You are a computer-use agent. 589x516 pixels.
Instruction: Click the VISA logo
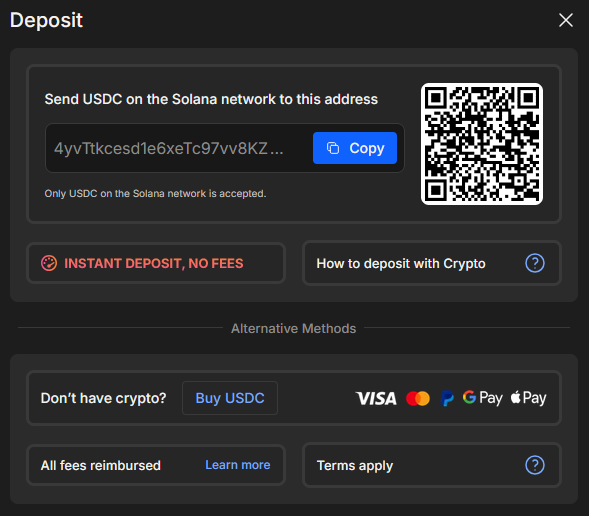click(x=376, y=398)
